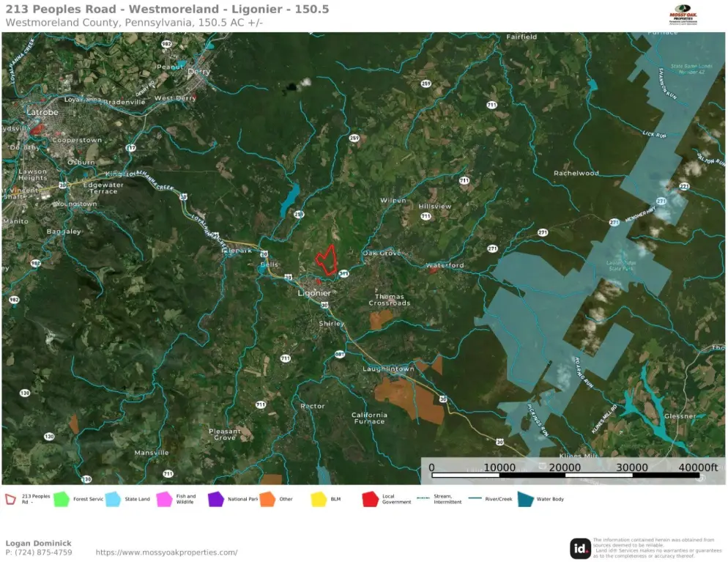Click the Youngstown label

coord(76,204)
